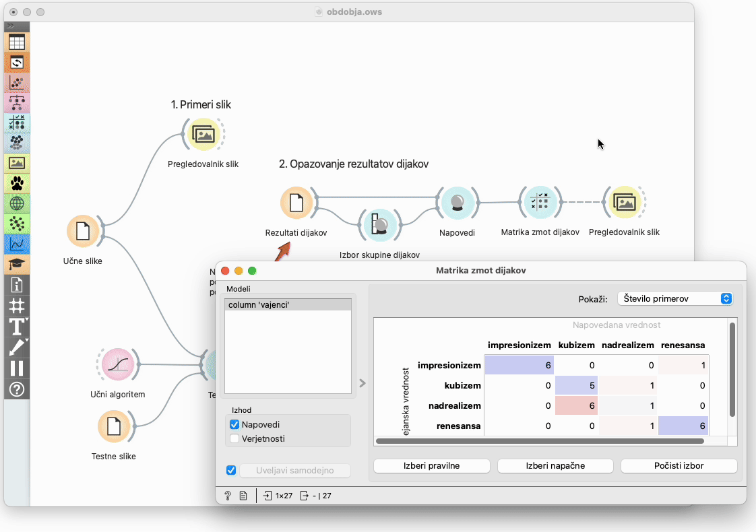The image size is (756, 532).
Task: Click the paw print category icon
Action: pyautogui.click(x=17, y=183)
